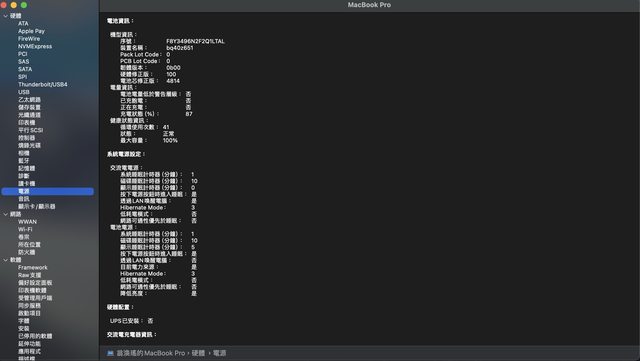Open 卷宗 under network
This screenshot has height=361, width=640.
coord(24,237)
